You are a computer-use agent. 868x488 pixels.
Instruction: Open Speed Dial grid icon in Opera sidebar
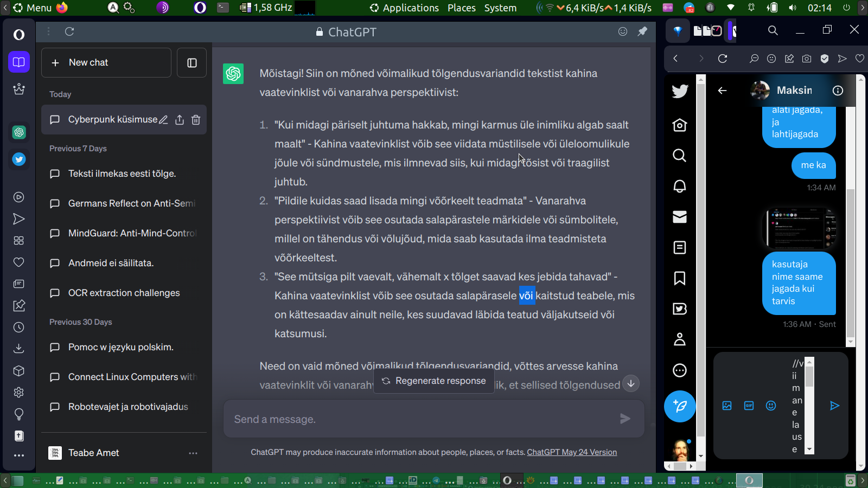click(x=19, y=241)
